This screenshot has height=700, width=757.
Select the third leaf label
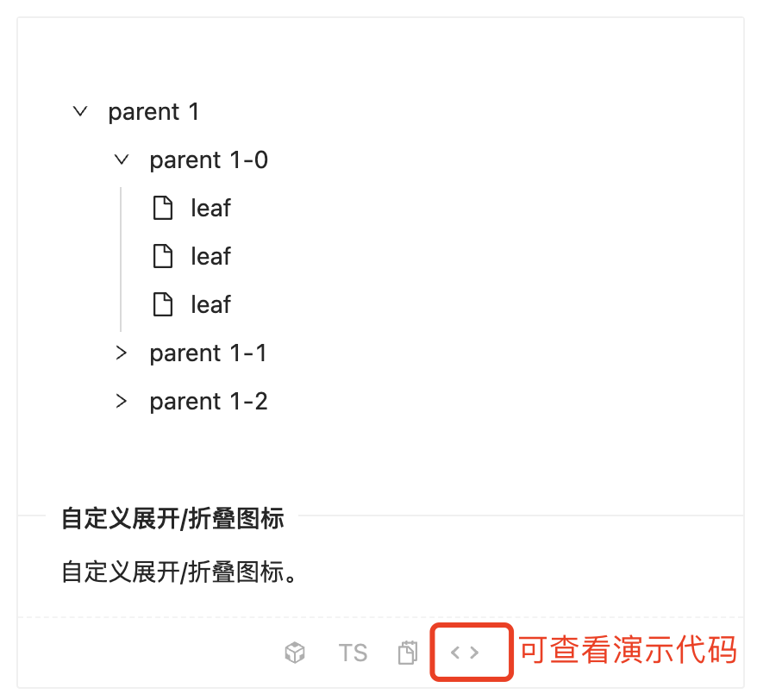tap(211, 304)
